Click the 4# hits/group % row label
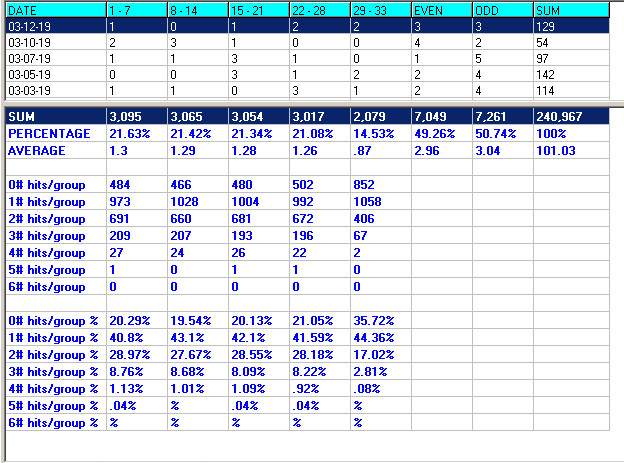This screenshot has width=624, height=463. 53,389
